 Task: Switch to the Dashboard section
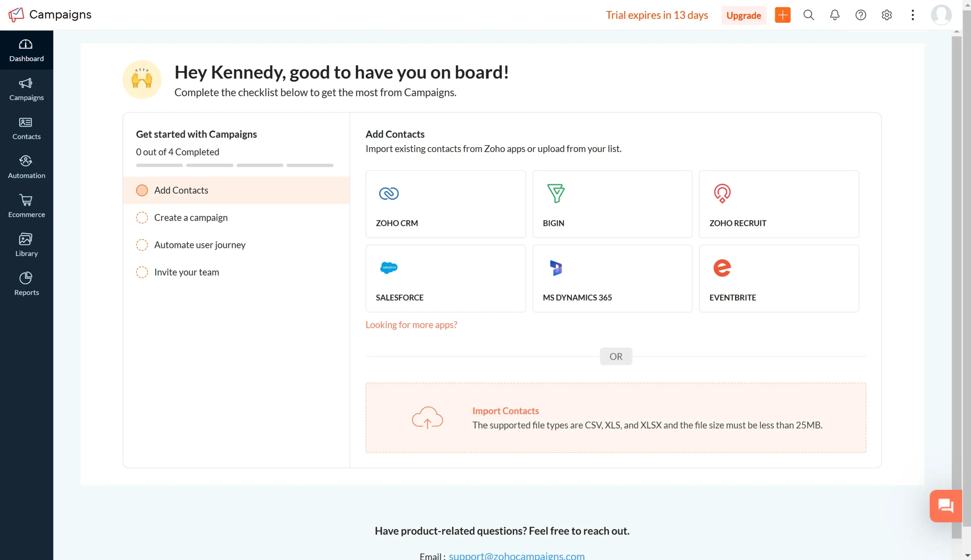(26, 50)
